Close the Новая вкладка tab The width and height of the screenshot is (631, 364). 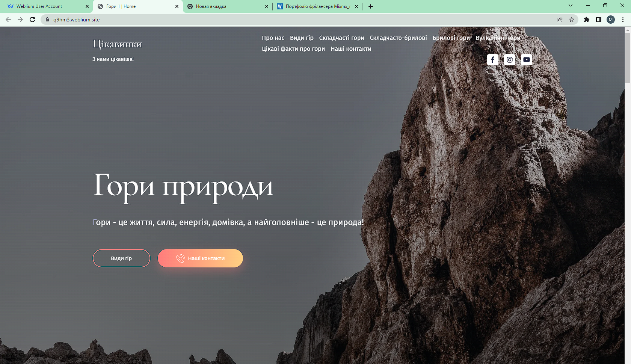point(267,6)
